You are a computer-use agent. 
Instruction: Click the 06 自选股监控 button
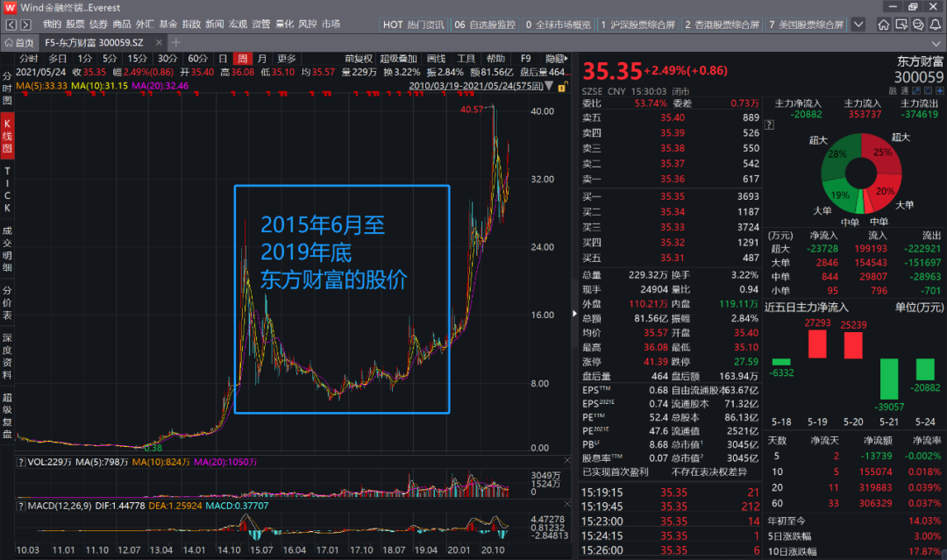[x=485, y=25]
